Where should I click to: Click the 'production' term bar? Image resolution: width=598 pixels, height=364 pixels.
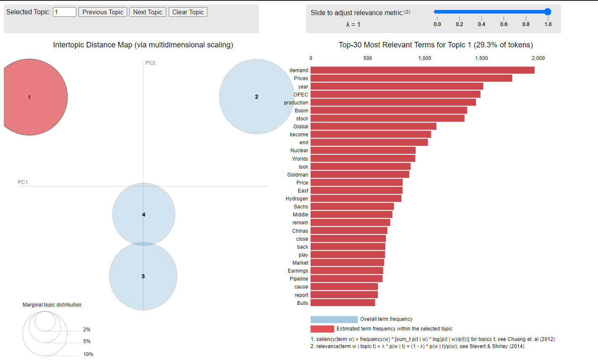pos(393,102)
